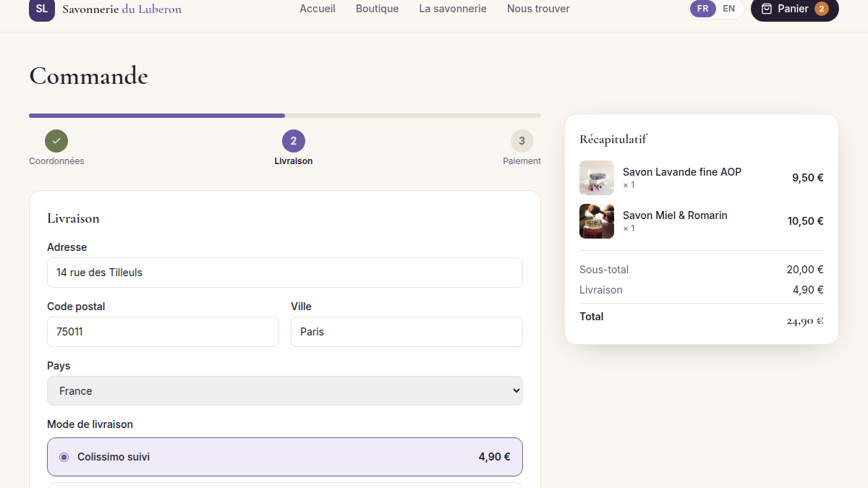Image resolution: width=868 pixels, height=488 pixels.
Task: Click the Mode de livraison label
Action: click(x=90, y=424)
